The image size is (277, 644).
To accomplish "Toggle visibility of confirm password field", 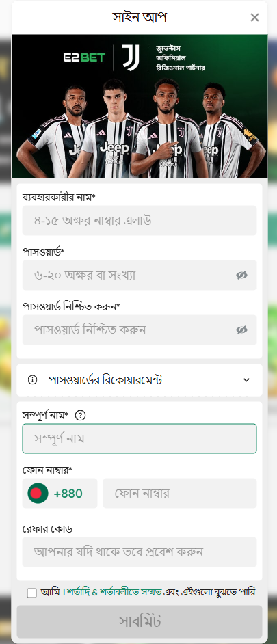I will click(x=241, y=330).
